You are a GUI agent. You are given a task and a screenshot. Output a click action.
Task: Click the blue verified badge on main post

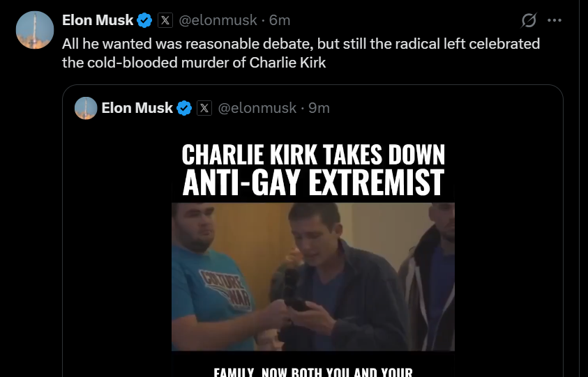[144, 20]
